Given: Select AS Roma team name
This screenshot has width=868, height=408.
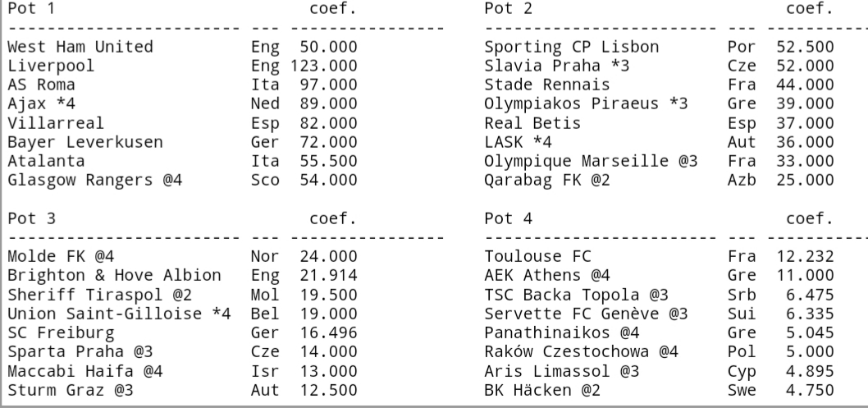Looking at the screenshot, I should tap(41, 85).
